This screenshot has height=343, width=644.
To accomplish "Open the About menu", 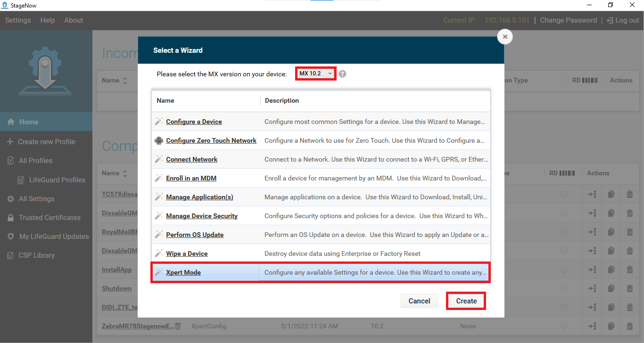I will point(74,20).
